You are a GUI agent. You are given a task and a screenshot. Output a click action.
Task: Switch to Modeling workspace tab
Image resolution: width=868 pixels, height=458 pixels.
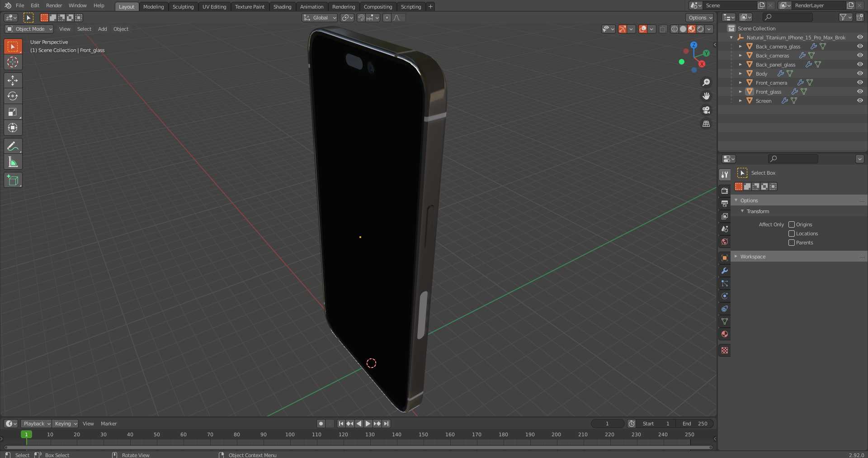coord(153,7)
